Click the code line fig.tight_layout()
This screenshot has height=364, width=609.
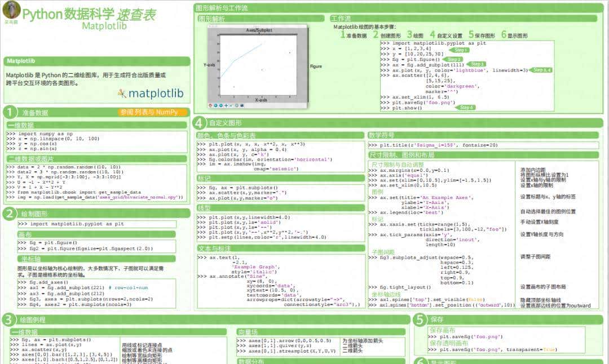click(400, 287)
